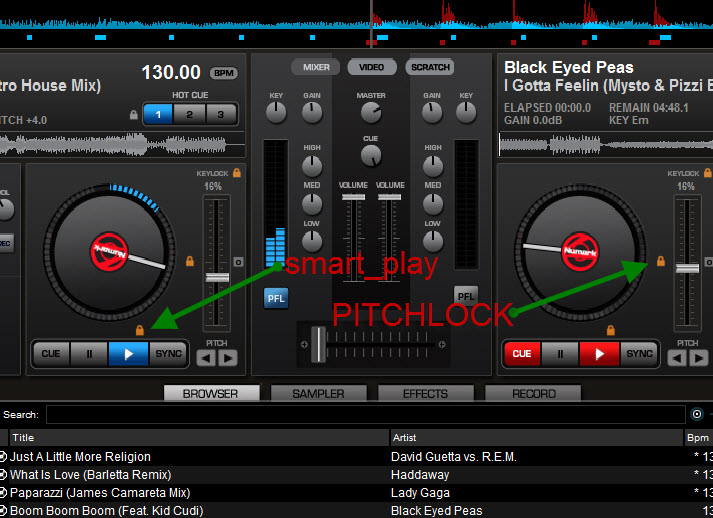Click the right channel HIGH EQ knob
The height and width of the screenshot is (518, 713).
click(433, 166)
